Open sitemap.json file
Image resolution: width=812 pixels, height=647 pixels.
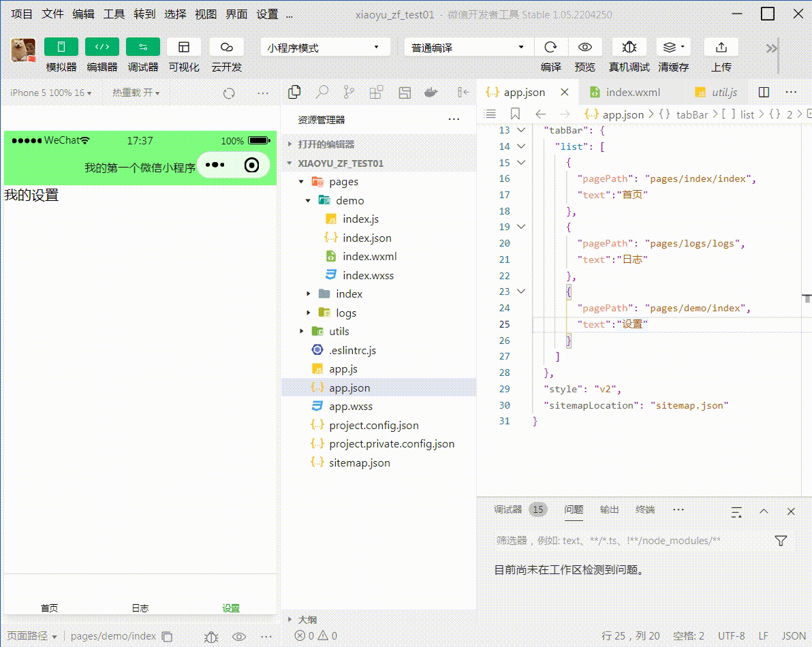tap(360, 462)
